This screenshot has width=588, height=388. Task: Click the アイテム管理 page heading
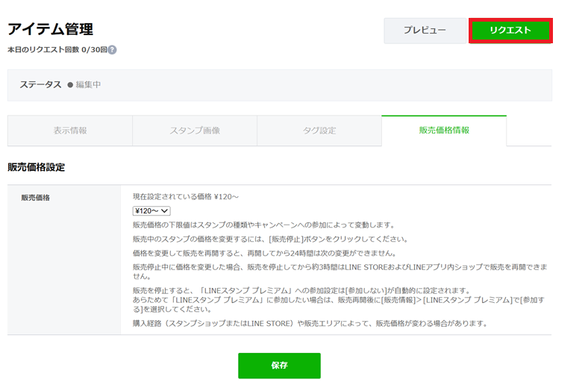click(50, 29)
